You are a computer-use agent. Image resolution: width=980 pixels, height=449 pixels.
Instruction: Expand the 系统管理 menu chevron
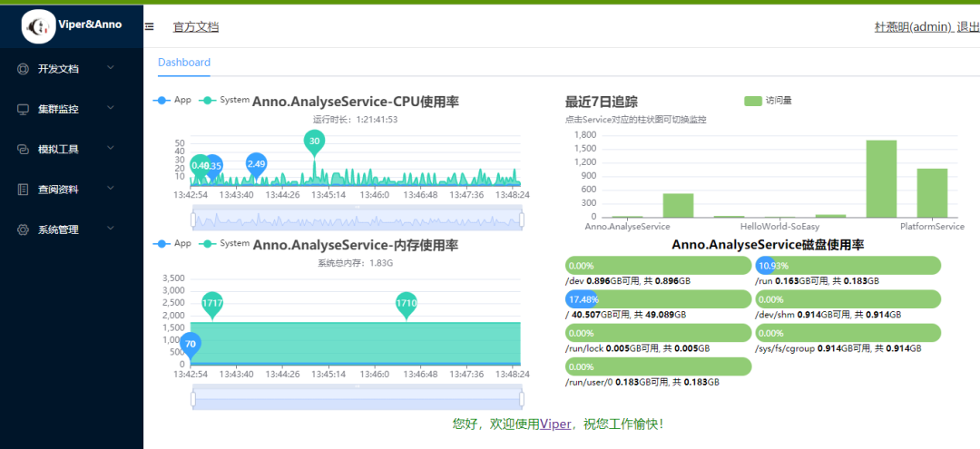point(111,229)
